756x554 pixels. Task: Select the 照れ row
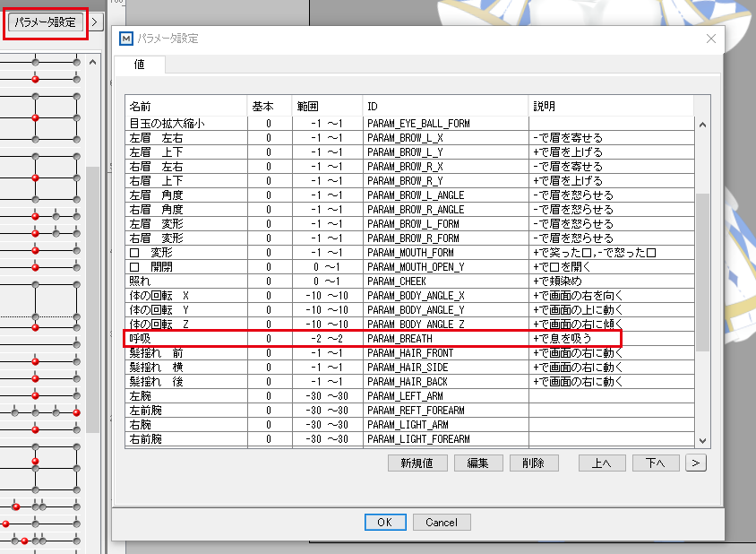410,281
